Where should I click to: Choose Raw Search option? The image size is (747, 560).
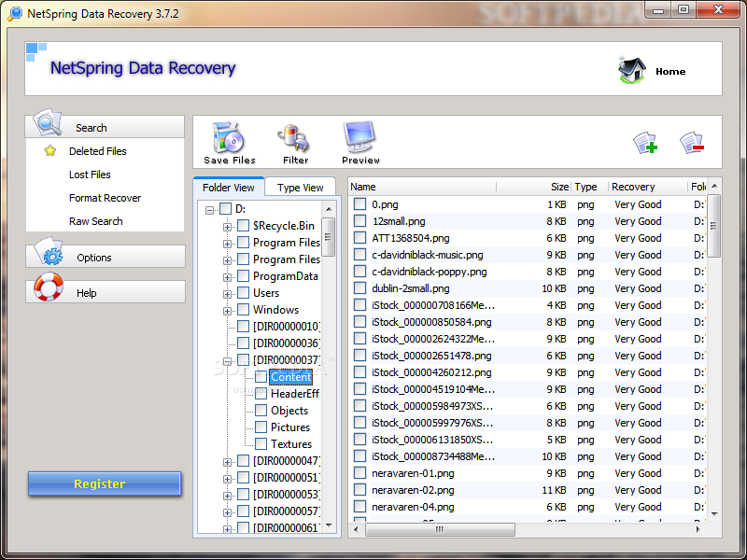(x=96, y=221)
